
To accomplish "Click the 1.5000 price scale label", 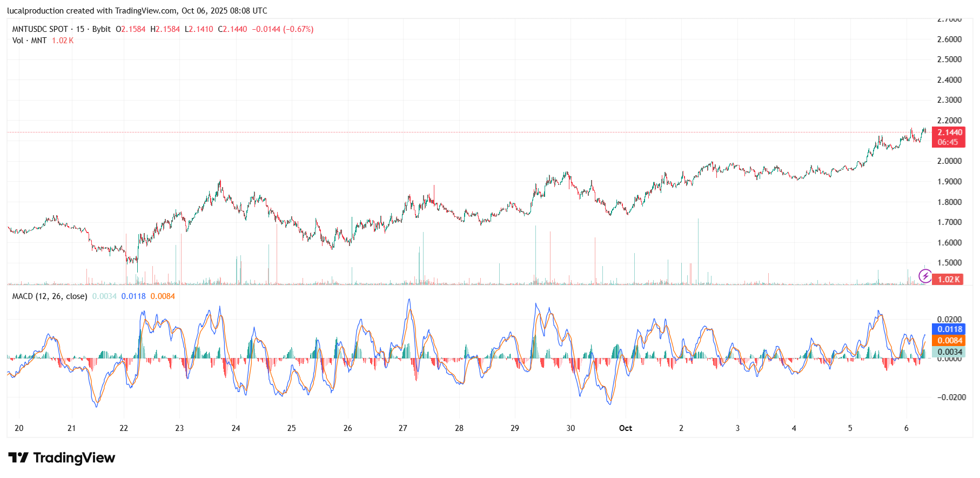I will (x=949, y=263).
